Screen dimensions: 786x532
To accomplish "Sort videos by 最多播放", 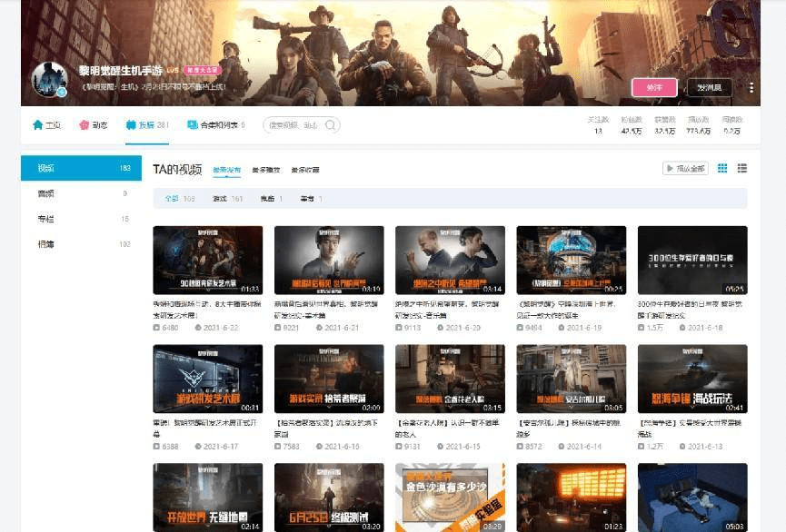I will coord(265,170).
